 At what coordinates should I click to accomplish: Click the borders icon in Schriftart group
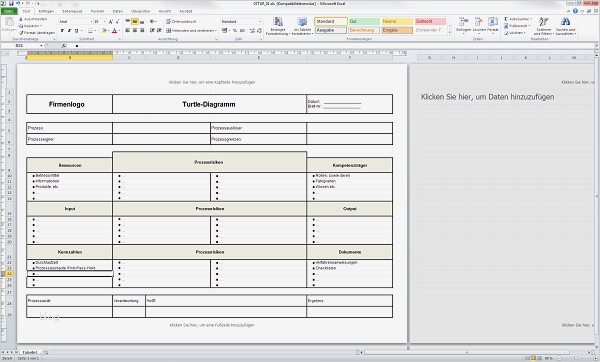(x=90, y=30)
